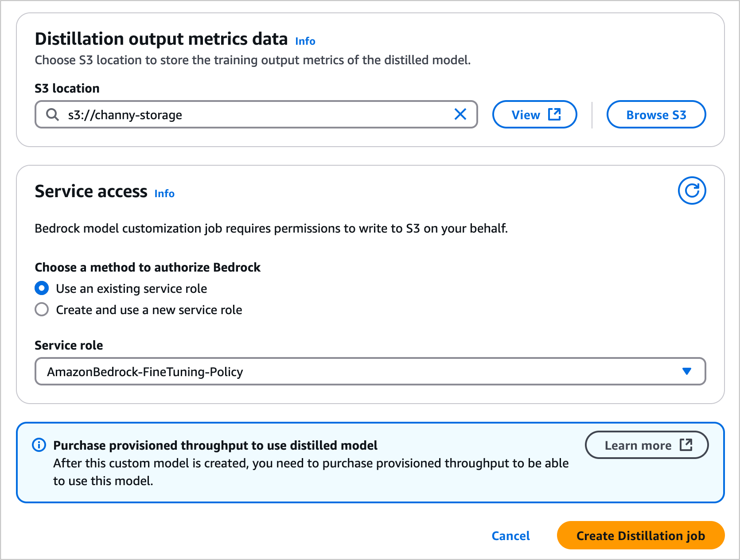Click the refresh icon in Service access
The width and height of the screenshot is (740, 560).
coord(692,191)
